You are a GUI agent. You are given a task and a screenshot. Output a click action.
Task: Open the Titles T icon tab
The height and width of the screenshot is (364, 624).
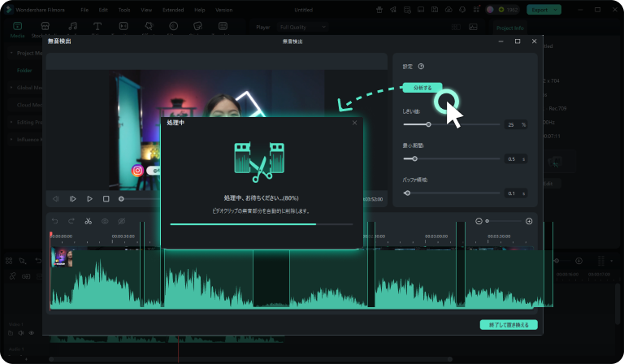pos(97,26)
